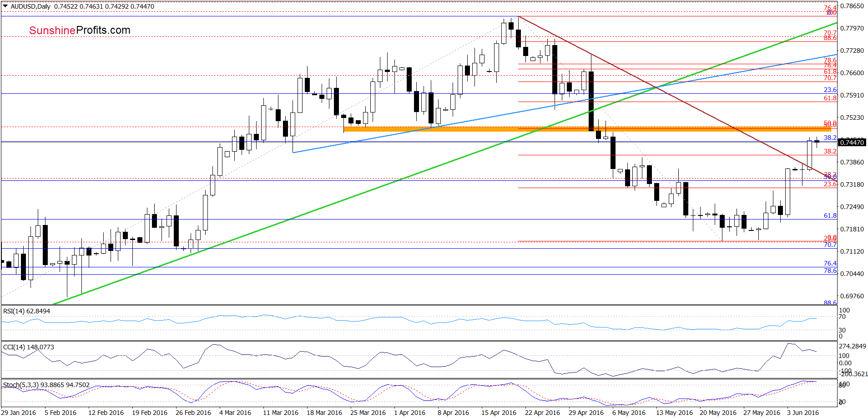Screen dimensions: 868x419
Task: Click price axis label 0.75910
Action: (852, 95)
